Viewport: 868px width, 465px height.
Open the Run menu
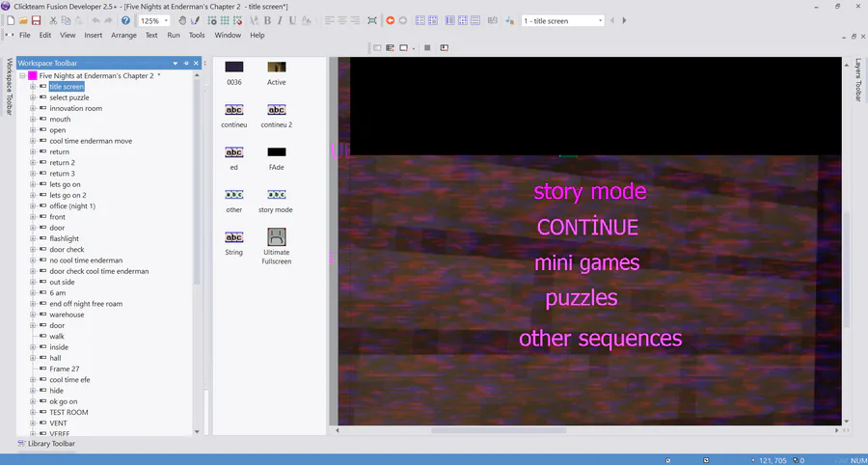174,35
